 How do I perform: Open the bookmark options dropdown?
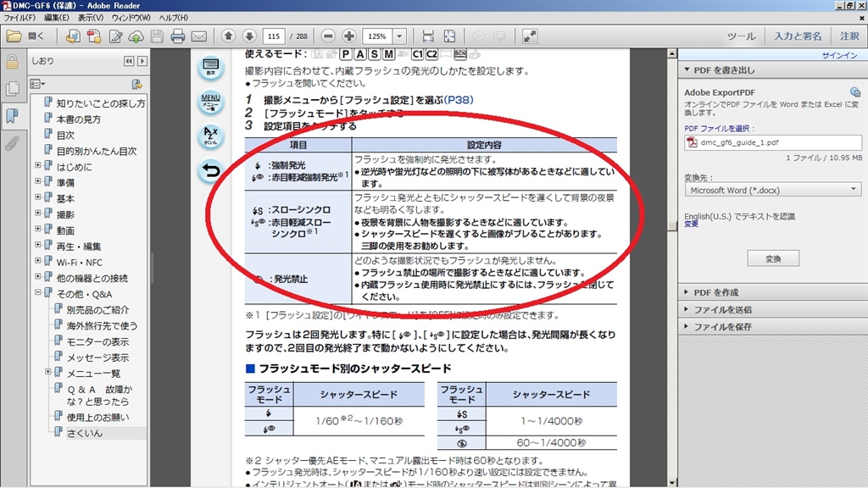[x=37, y=84]
